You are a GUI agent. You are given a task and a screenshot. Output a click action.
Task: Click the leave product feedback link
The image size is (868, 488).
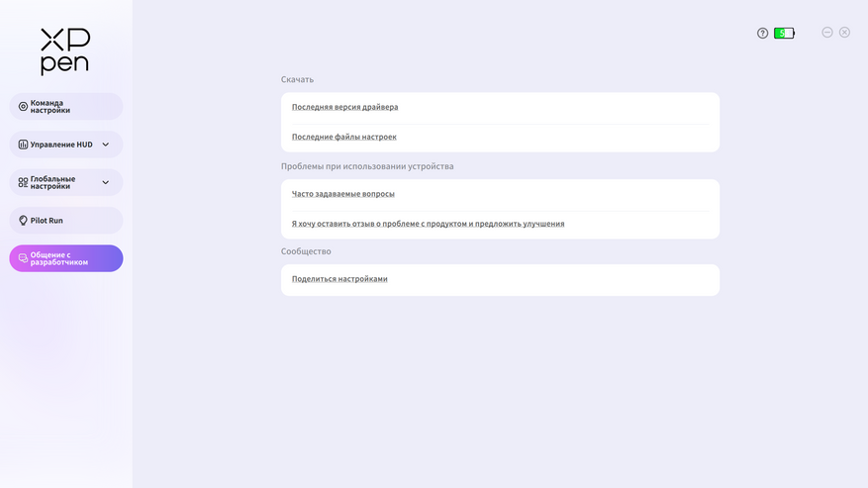pos(428,224)
